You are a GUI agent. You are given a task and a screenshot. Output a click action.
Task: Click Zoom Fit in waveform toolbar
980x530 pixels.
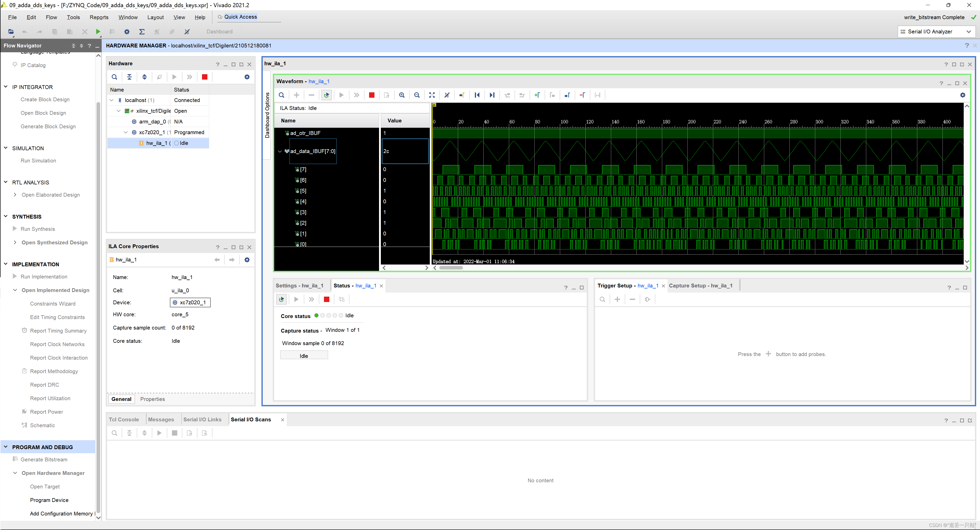point(432,95)
